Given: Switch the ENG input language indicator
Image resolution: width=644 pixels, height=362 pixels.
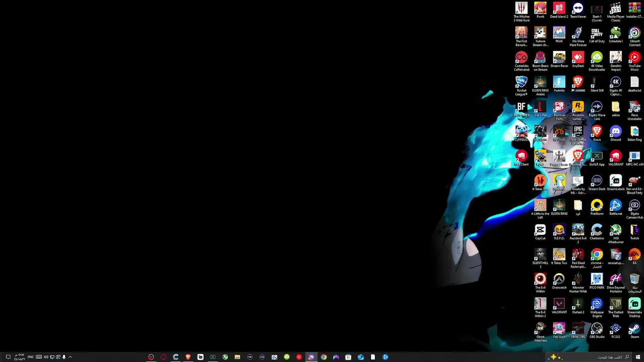Looking at the screenshot, I should (31, 357).
